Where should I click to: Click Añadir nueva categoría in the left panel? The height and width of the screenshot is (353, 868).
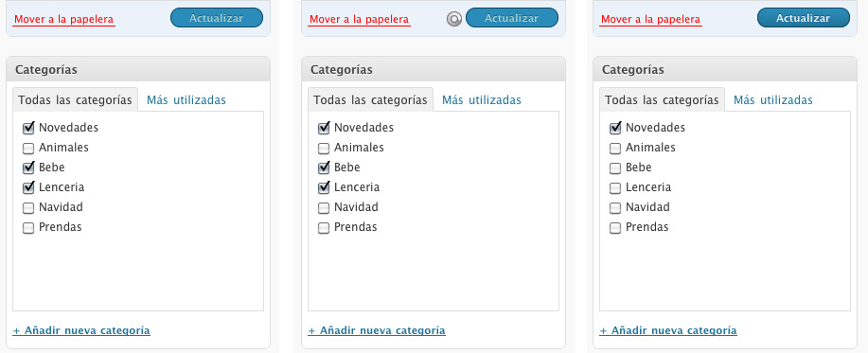pyautogui.click(x=81, y=330)
